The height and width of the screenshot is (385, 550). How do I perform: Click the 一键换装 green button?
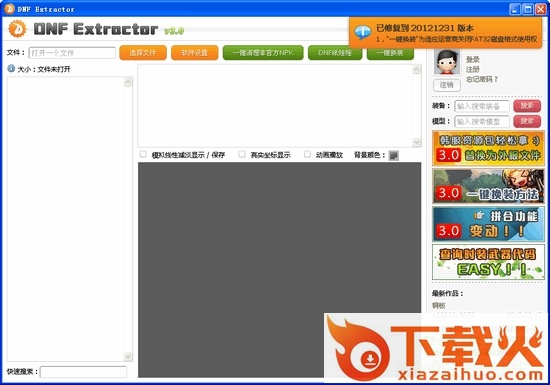[x=390, y=53]
